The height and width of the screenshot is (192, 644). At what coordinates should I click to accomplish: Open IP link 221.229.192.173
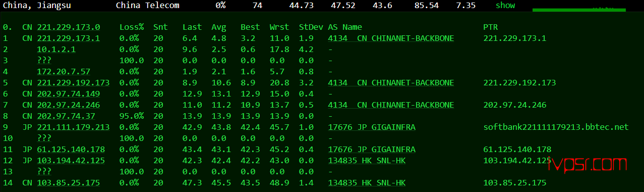73,83
